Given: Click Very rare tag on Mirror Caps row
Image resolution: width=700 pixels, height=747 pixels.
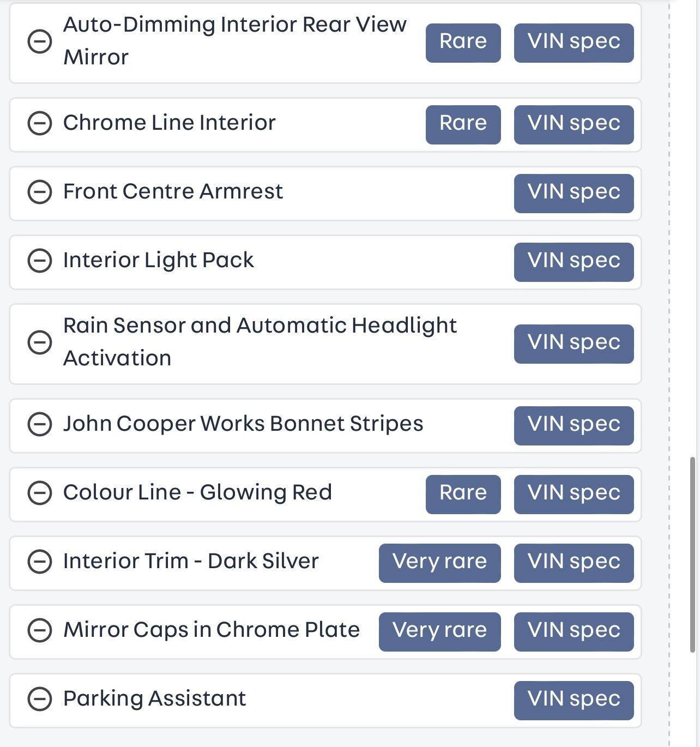Looking at the screenshot, I should tap(439, 631).
